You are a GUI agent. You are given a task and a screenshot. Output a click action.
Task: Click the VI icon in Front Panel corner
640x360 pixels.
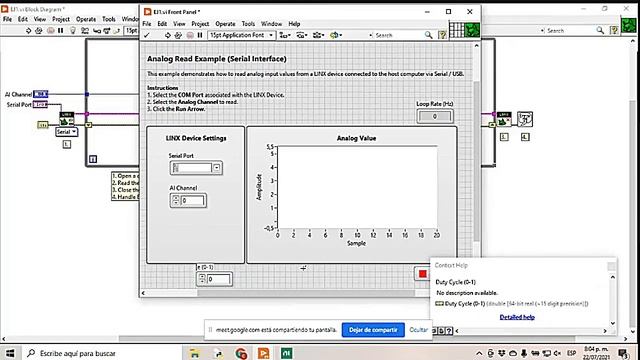(472, 29)
